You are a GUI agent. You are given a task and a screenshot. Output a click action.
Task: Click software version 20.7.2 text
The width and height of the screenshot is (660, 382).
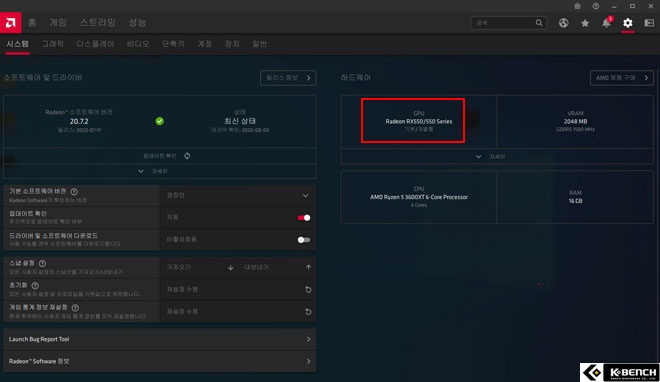79,121
